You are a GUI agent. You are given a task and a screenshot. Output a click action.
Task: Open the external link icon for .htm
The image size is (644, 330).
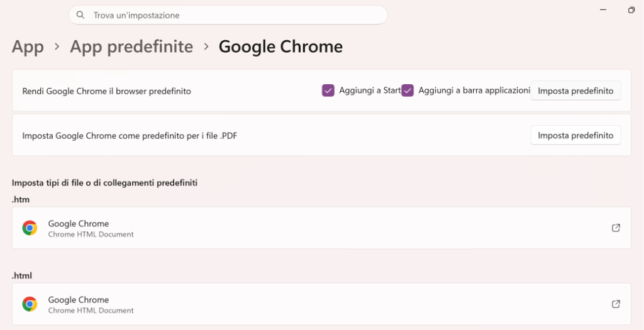[616, 228]
